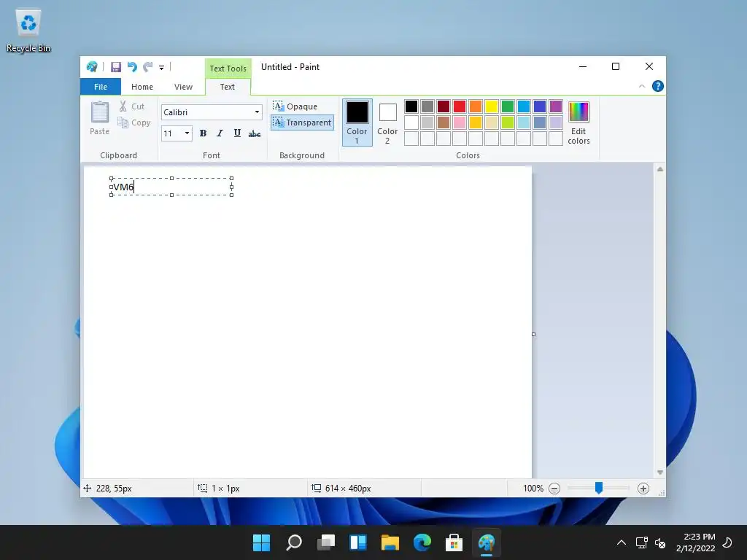Launch Microsoft Edge from taskbar
747x560 pixels.
422,542
